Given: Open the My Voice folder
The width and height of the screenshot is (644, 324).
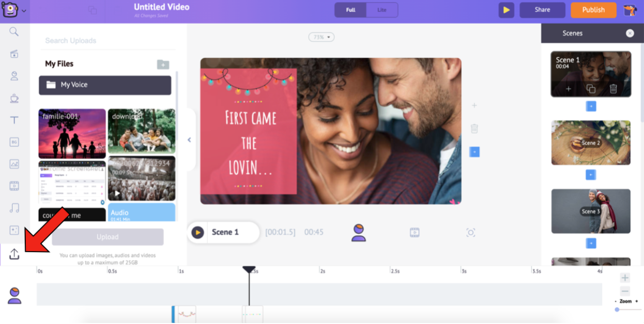Looking at the screenshot, I should (x=105, y=85).
